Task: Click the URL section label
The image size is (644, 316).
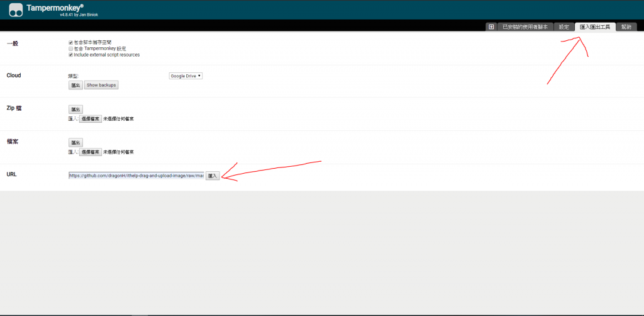Action: [x=11, y=174]
